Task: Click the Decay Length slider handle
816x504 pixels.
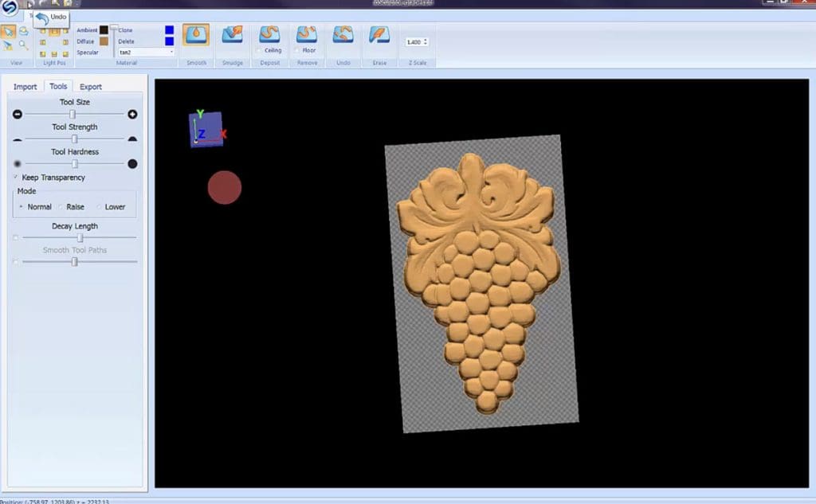Action: click(80, 238)
